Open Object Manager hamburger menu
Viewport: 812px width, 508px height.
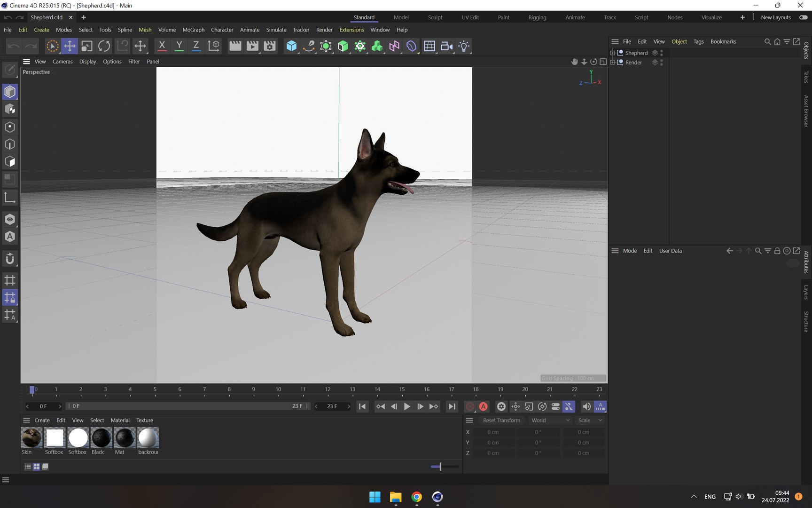point(615,41)
